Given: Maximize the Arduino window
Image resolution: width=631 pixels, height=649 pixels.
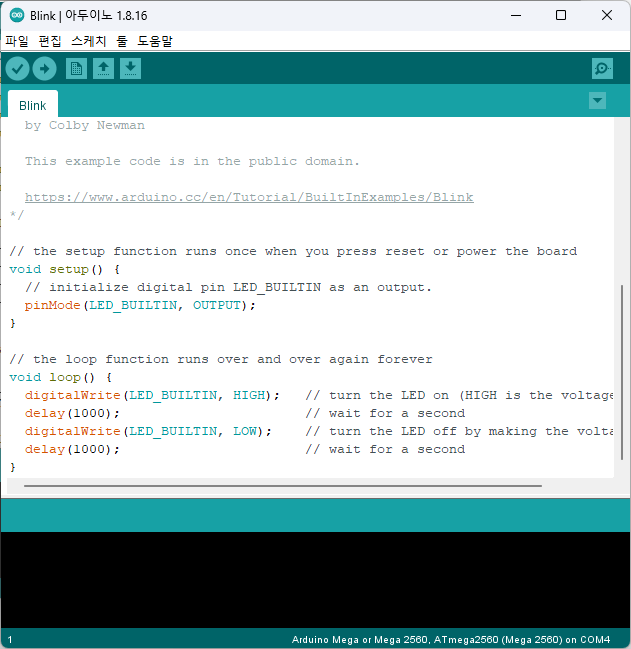Looking at the screenshot, I should (x=561, y=15).
